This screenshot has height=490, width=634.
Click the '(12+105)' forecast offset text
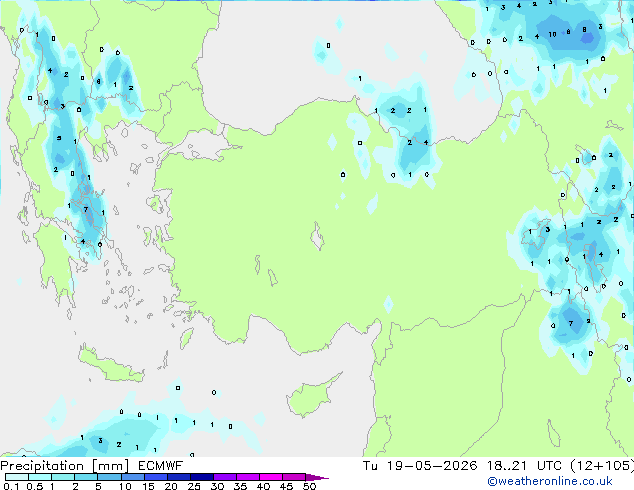(x=602, y=466)
